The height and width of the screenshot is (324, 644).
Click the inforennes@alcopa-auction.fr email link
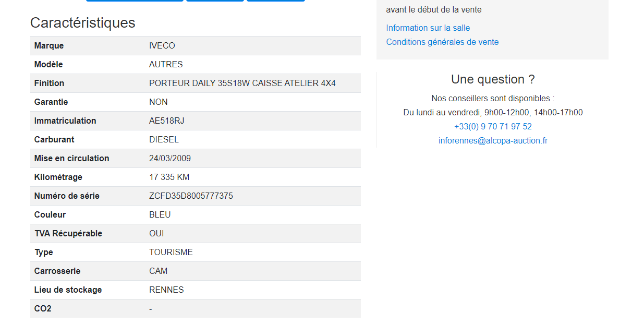tap(493, 141)
